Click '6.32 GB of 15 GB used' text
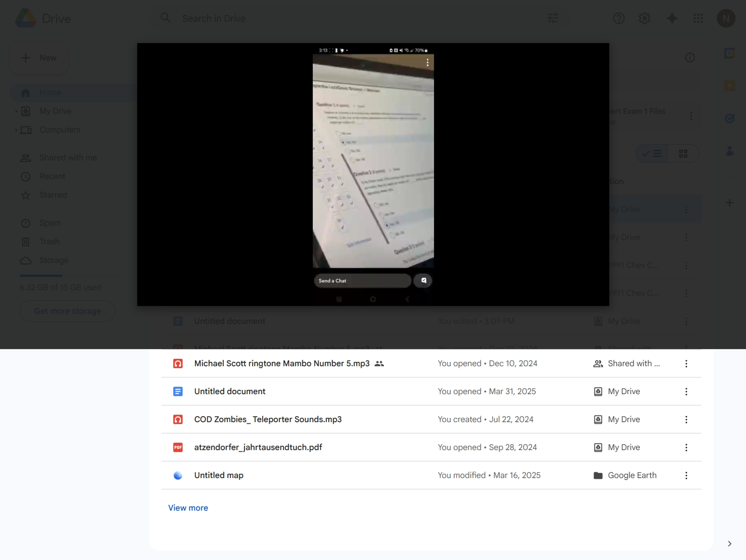Viewport: 746px width, 560px height. (60, 287)
